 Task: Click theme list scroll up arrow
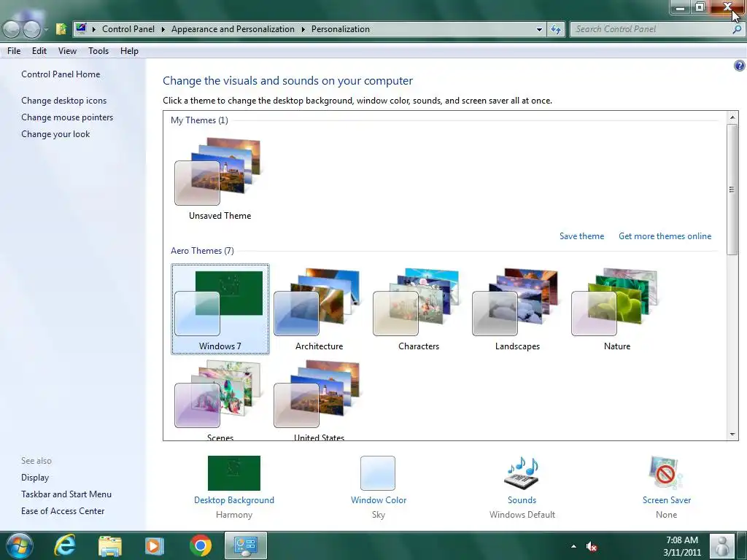[732, 117]
